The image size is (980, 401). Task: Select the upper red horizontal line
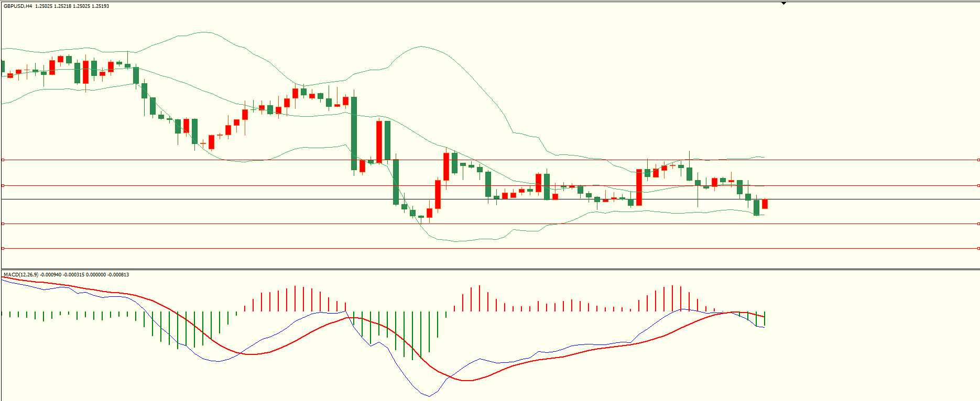click(x=490, y=185)
